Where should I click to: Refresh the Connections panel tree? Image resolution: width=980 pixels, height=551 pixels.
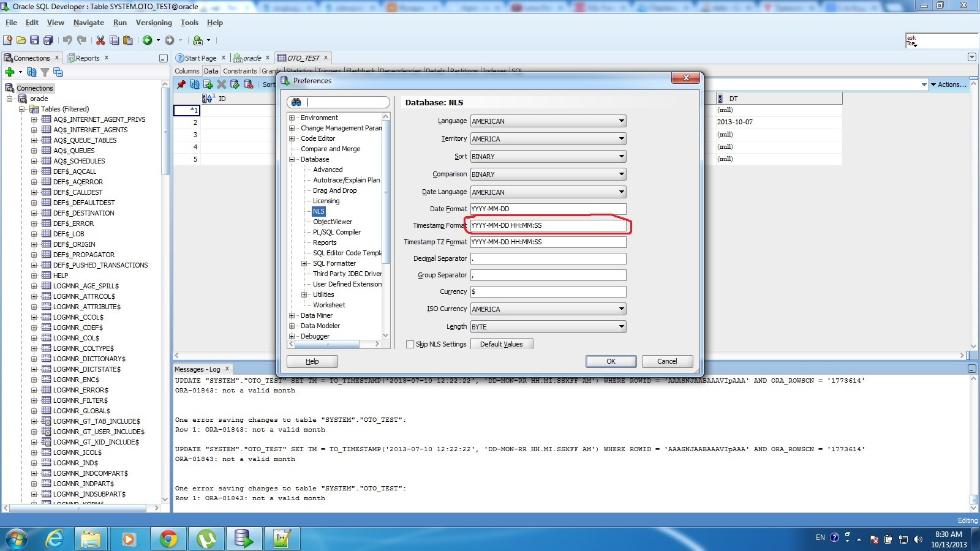coord(32,72)
